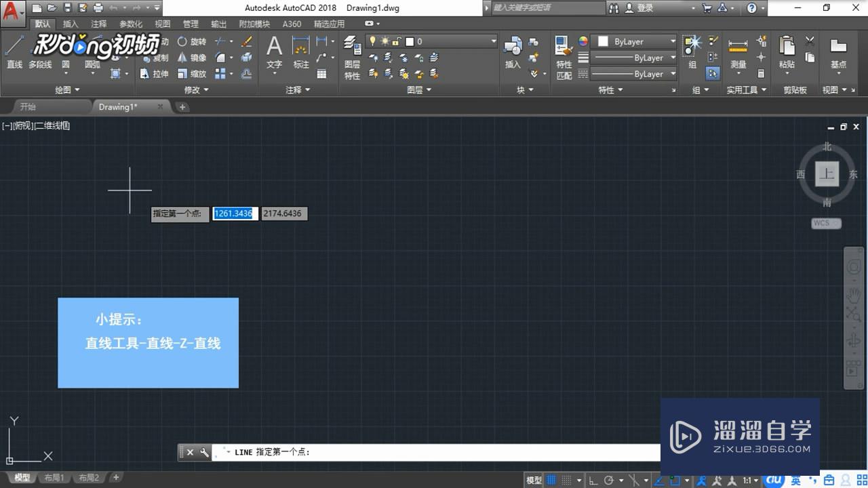The image size is (868, 488).
Task: Select the Mirror (镜像) tool
Action: [x=192, y=58]
